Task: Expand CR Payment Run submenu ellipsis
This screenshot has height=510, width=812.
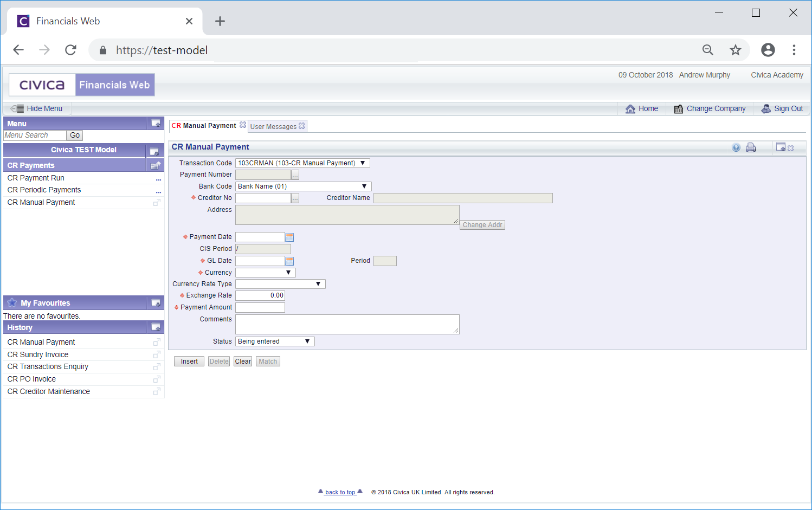Action: pyautogui.click(x=158, y=179)
